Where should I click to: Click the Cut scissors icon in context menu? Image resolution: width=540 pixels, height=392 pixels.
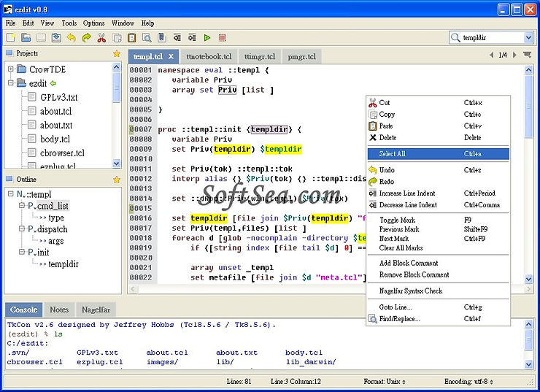click(x=373, y=103)
